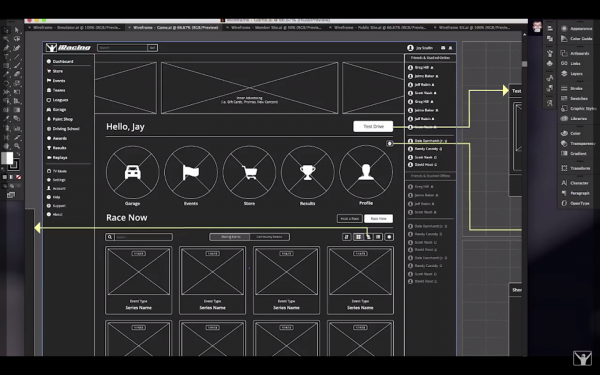
Task: Click the white Race Now button
Action: pos(378,218)
